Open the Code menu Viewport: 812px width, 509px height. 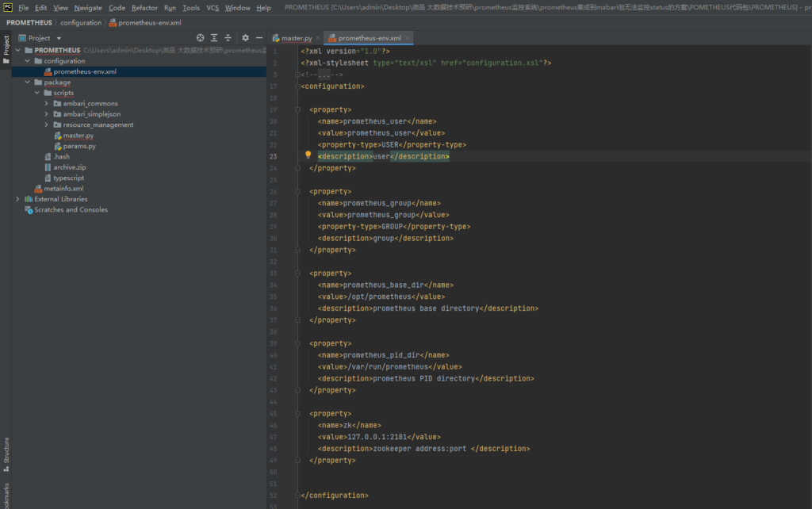(117, 8)
